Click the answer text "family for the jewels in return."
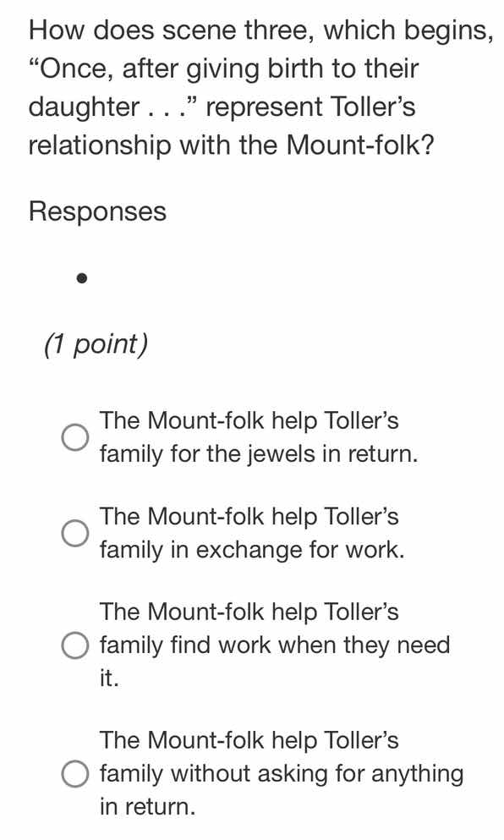Viewport: 504px width, 840px height. coord(259,454)
